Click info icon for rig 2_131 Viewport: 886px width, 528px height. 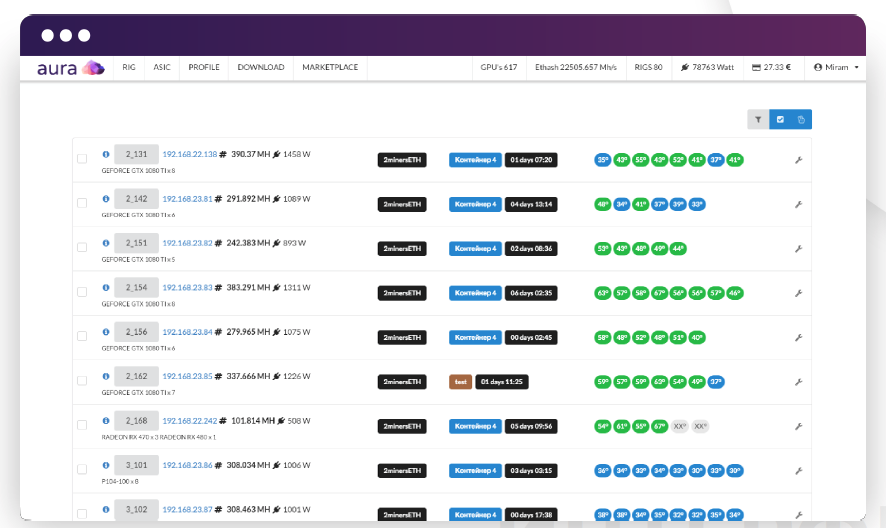pyautogui.click(x=106, y=154)
